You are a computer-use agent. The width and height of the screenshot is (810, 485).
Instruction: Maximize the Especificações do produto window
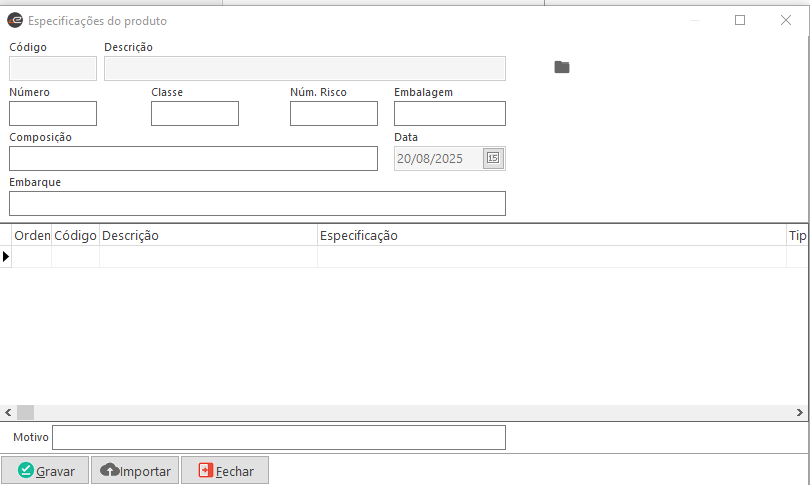point(740,20)
